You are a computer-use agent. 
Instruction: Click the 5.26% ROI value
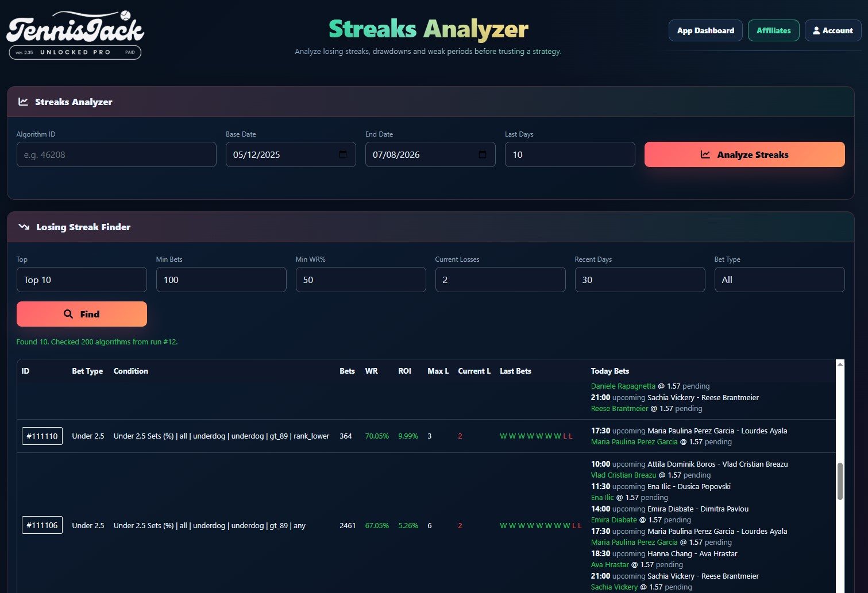[x=408, y=525]
